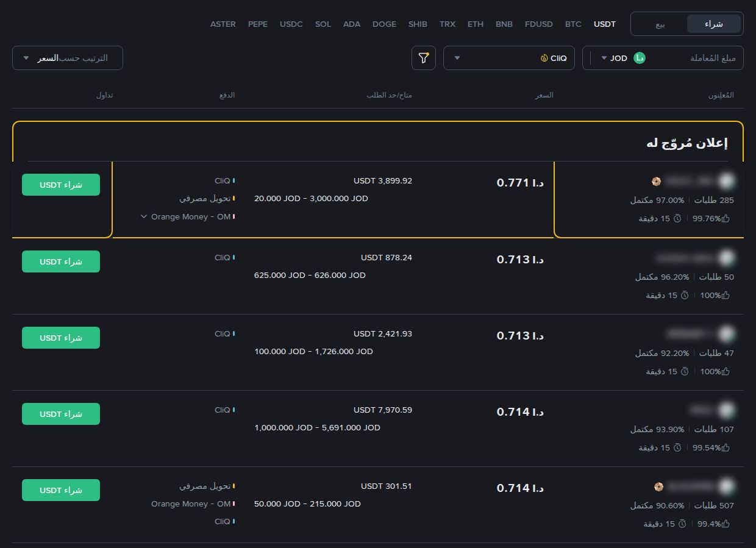Click the تحويل مصرفي label in promoted ad

(x=205, y=199)
